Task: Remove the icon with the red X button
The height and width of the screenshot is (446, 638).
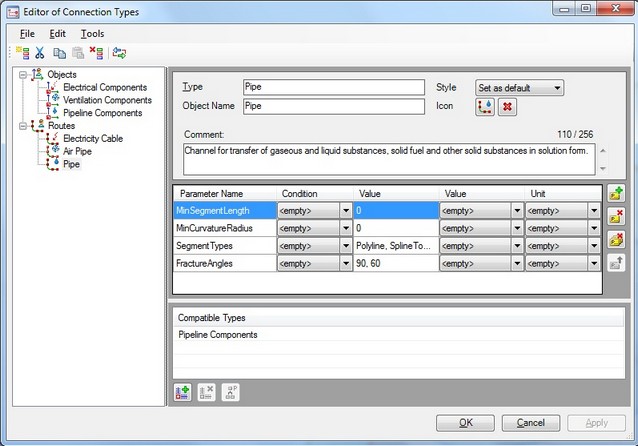Action: point(507,107)
